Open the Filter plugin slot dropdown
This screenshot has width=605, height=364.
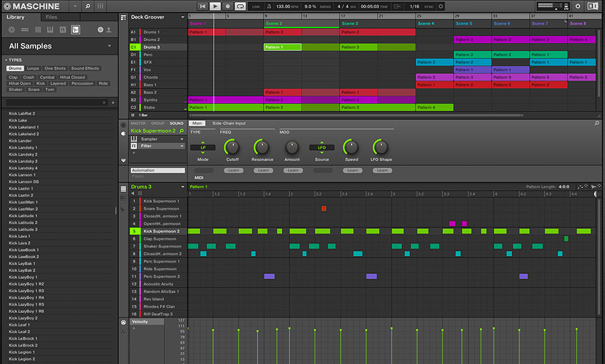point(182,146)
